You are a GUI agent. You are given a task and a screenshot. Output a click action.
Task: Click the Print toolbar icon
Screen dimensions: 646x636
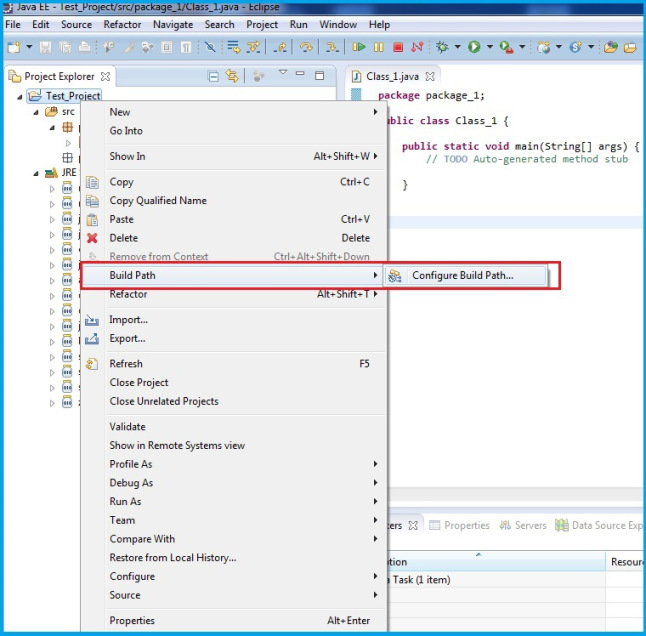84,47
